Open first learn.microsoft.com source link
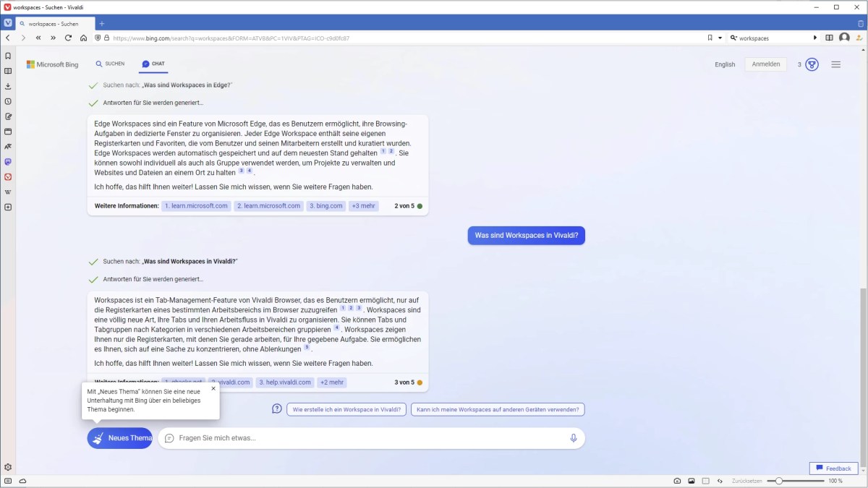 pos(196,206)
